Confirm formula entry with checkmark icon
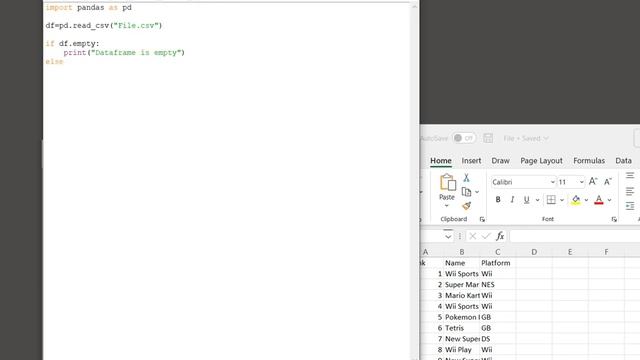The image size is (640, 360). (x=486, y=236)
